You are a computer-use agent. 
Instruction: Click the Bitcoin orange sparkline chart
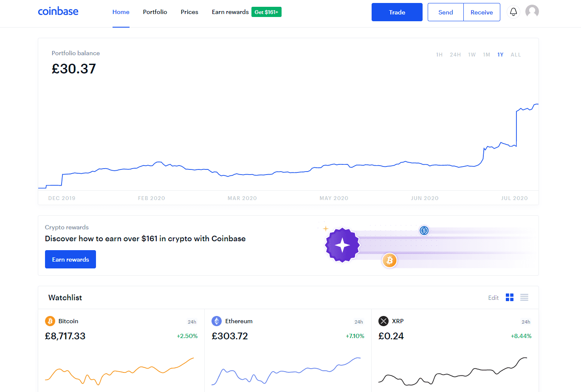coord(119,371)
